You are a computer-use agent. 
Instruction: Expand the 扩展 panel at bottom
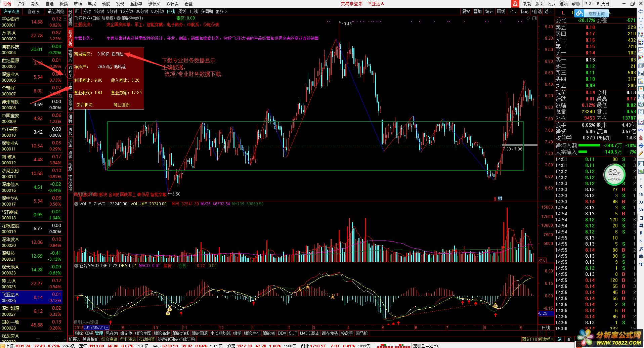coord(74,339)
